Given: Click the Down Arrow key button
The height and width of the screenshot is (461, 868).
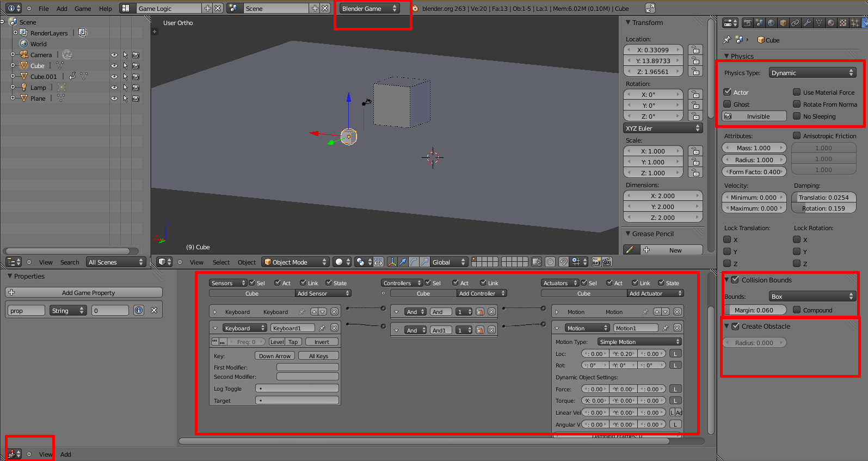Looking at the screenshot, I should [x=275, y=355].
